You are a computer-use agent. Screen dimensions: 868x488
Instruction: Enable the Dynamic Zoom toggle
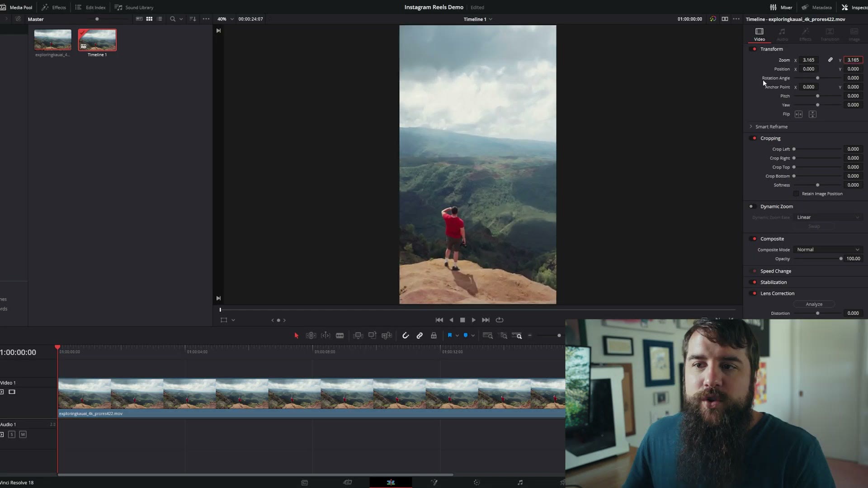(752, 206)
